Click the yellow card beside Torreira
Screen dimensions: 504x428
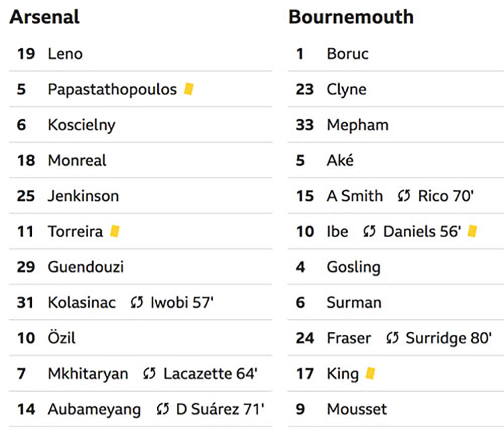pyautogui.click(x=115, y=231)
